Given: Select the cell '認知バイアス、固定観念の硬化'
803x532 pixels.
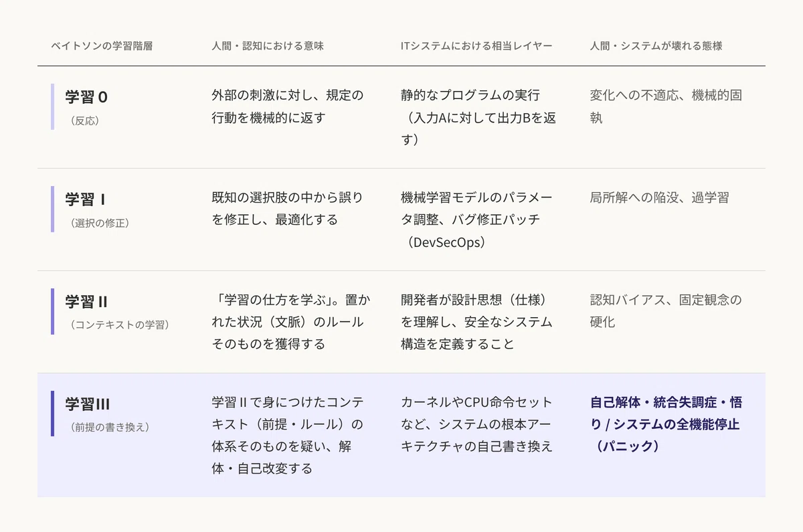Looking at the screenshot, I should [x=666, y=311].
